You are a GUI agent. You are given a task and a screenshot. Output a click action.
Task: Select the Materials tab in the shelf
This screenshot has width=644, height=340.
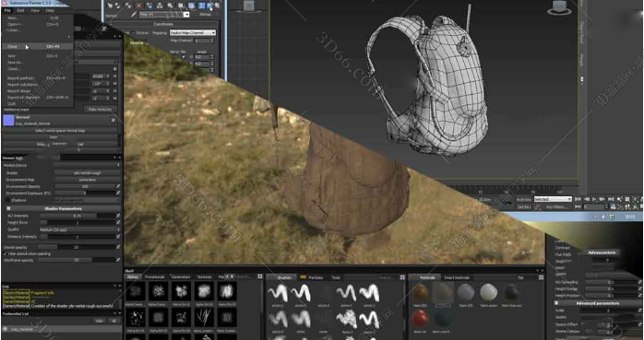coord(424,277)
